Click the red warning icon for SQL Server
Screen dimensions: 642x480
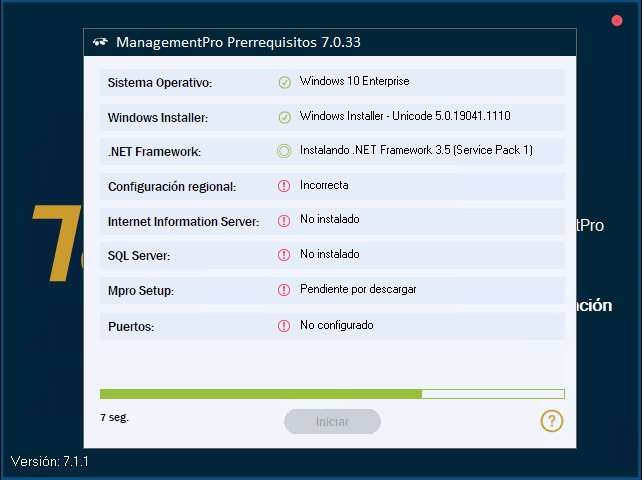[284, 255]
